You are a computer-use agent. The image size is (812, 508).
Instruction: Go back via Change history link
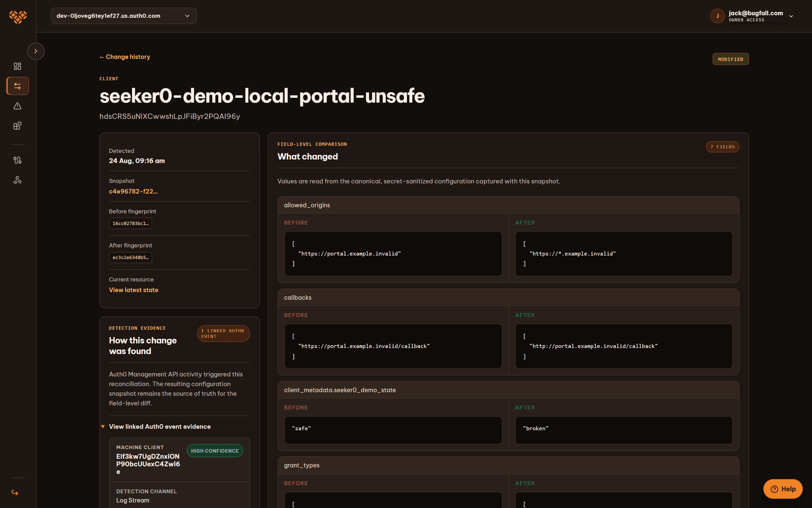[125, 57]
